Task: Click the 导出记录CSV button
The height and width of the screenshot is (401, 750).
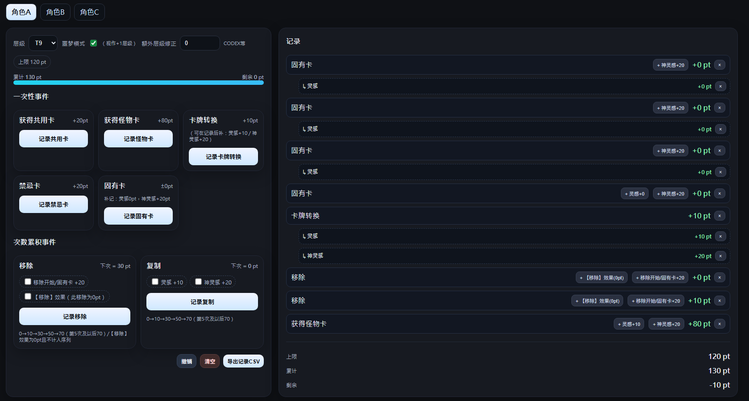Action: point(243,361)
